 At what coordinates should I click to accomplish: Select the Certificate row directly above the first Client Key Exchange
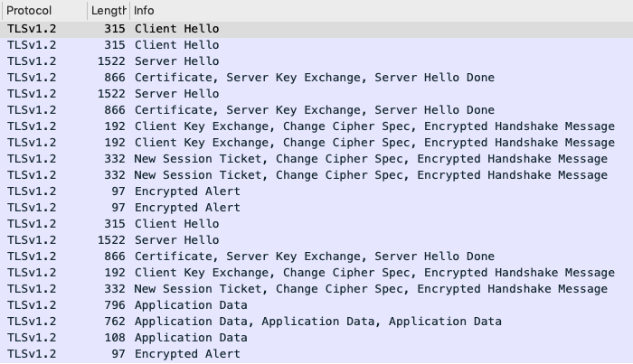pyautogui.click(x=316, y=110)
